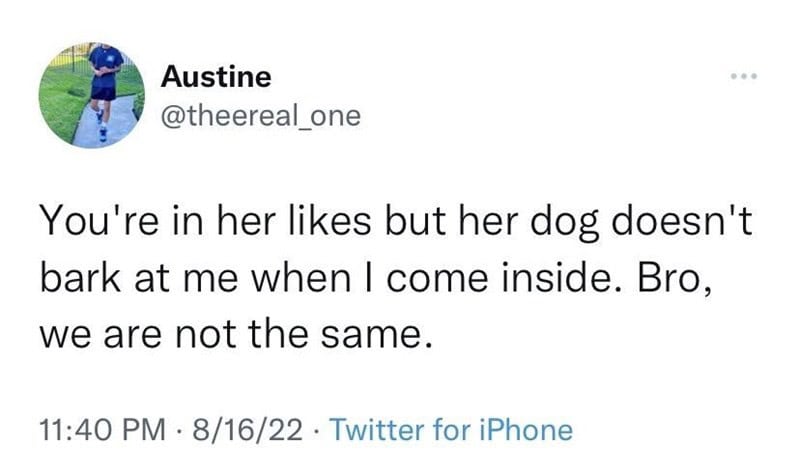Click the Twitter for iPhone source link
This screenshot has height=455, width=800.
point(452,429)
